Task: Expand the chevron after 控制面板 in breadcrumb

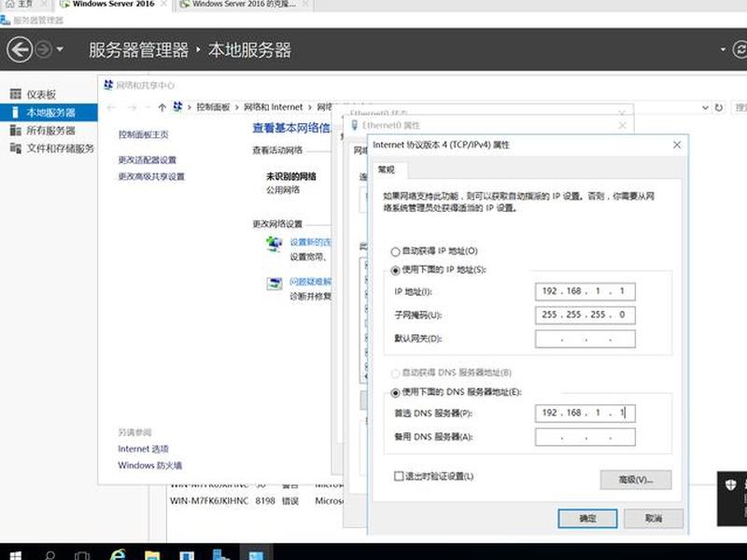Action: (x=237, y=107)
